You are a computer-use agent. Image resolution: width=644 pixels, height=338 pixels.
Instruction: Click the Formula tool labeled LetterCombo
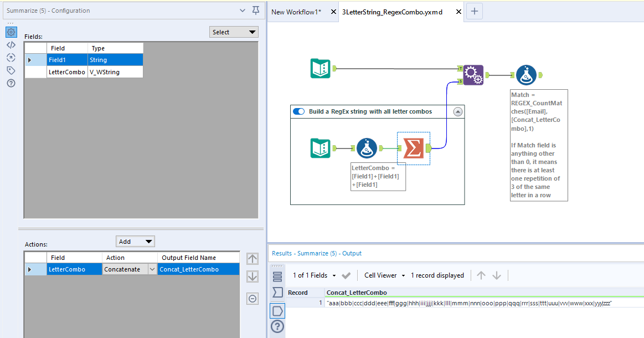(x=366, y=147)
